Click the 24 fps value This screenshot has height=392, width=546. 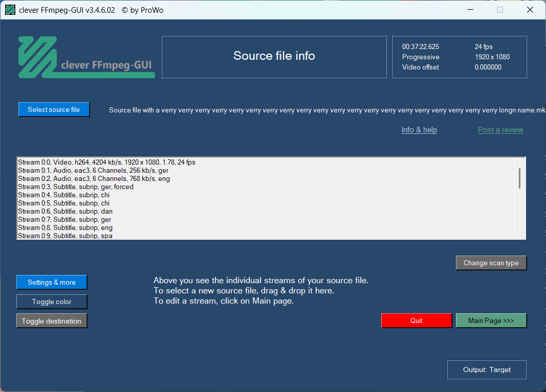click(x=484, y=47)
